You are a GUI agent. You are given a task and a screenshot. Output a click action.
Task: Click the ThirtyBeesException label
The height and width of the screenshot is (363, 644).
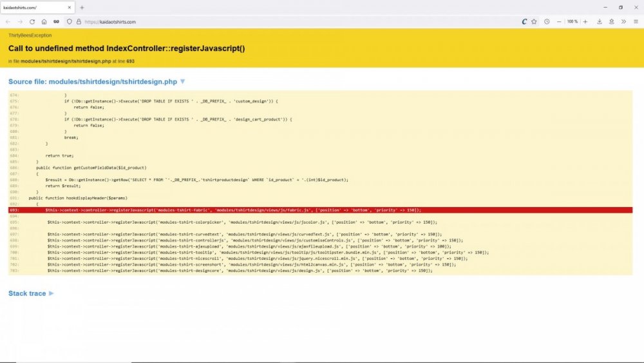pos(30,35)
